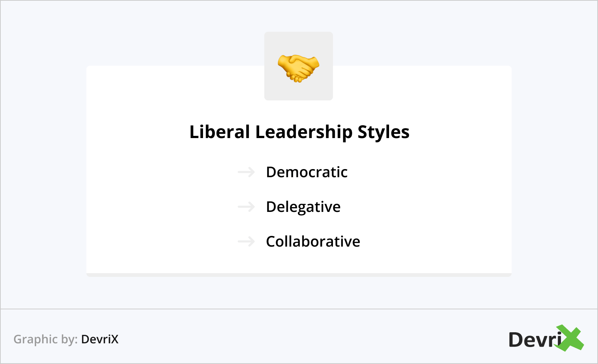Click the capital C in Collaborative

pyautogui.click(x=271, y=241)
